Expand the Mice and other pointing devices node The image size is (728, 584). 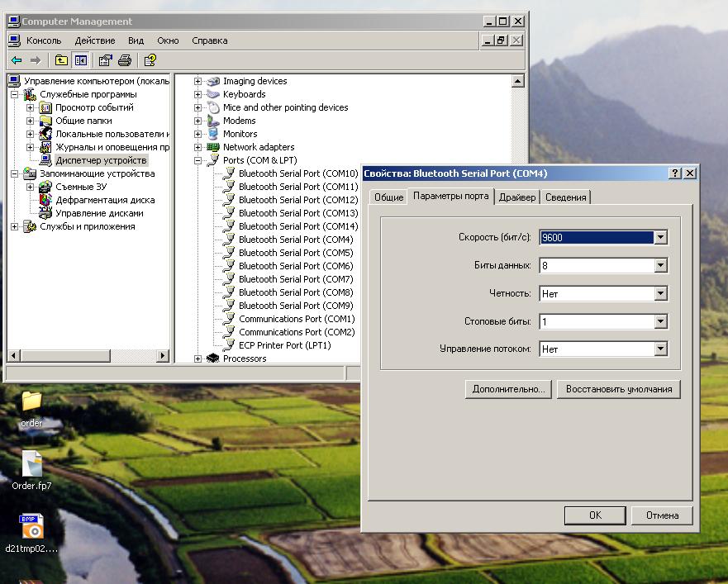pyautogui.click(x=197, y=107)
